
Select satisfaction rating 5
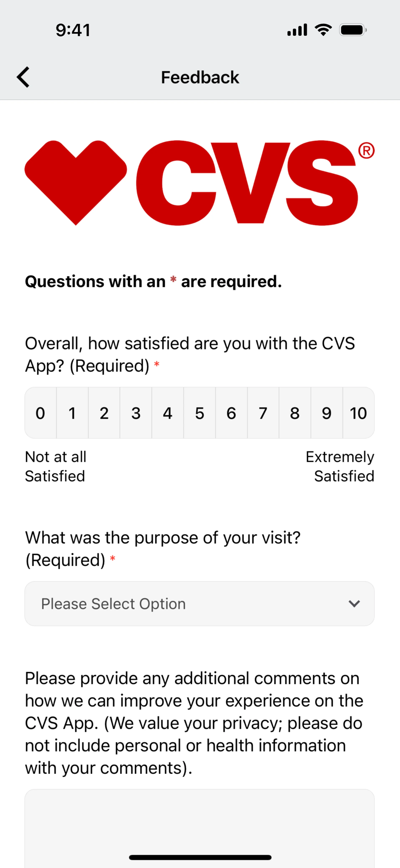tap(199, 413)
